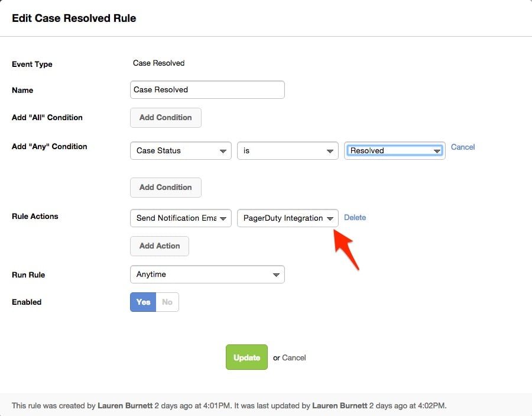Click the "Edit Case Resolved Rule" dialog title
This screenshot has width=532, height=416.
(74, 18)
